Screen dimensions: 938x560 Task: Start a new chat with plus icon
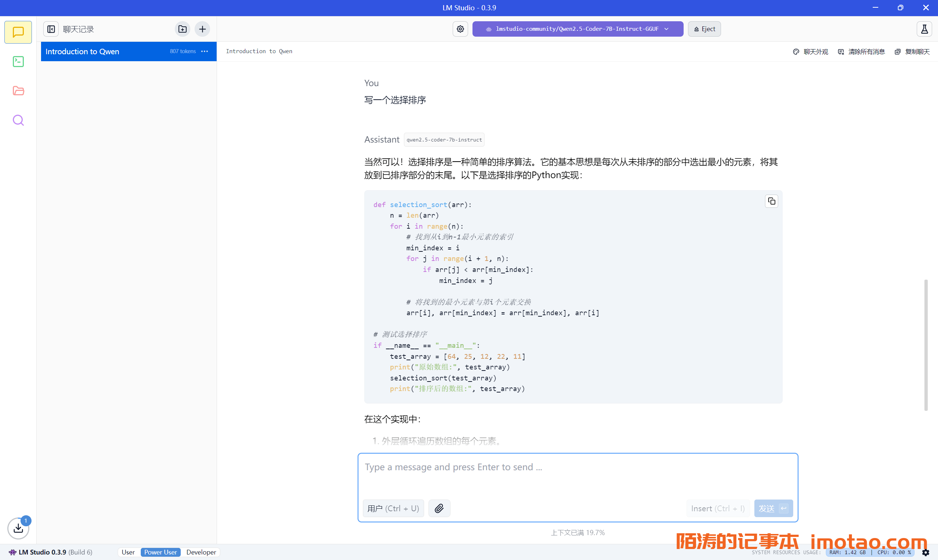[x=203, y=29]
